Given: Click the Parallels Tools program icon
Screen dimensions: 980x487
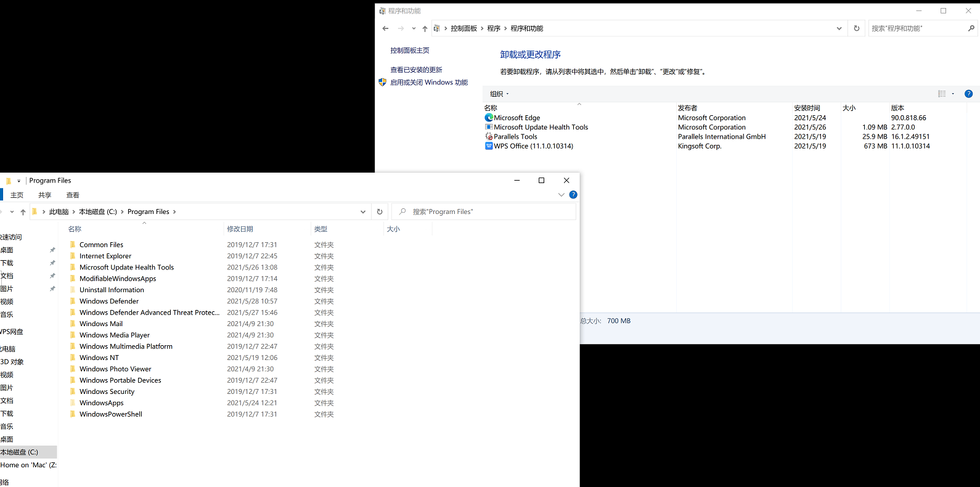Looking at the screenshot, I should pos(489,137).
